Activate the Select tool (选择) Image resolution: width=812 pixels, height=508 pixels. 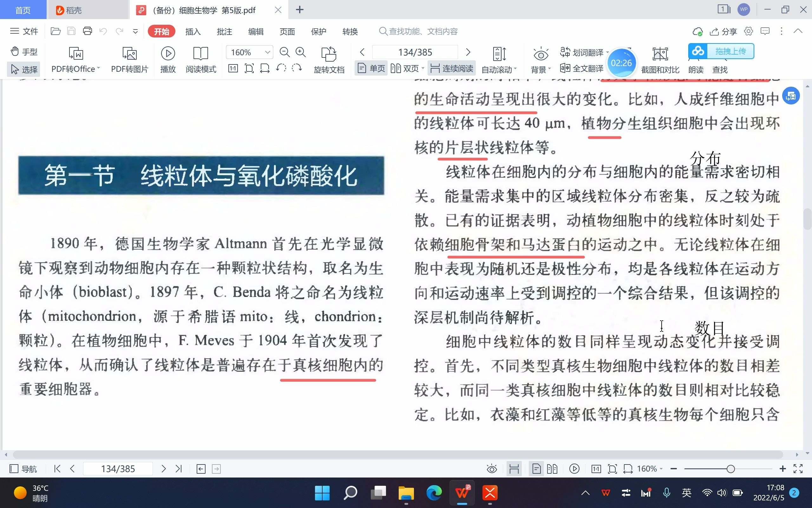(x=24, y=69)
